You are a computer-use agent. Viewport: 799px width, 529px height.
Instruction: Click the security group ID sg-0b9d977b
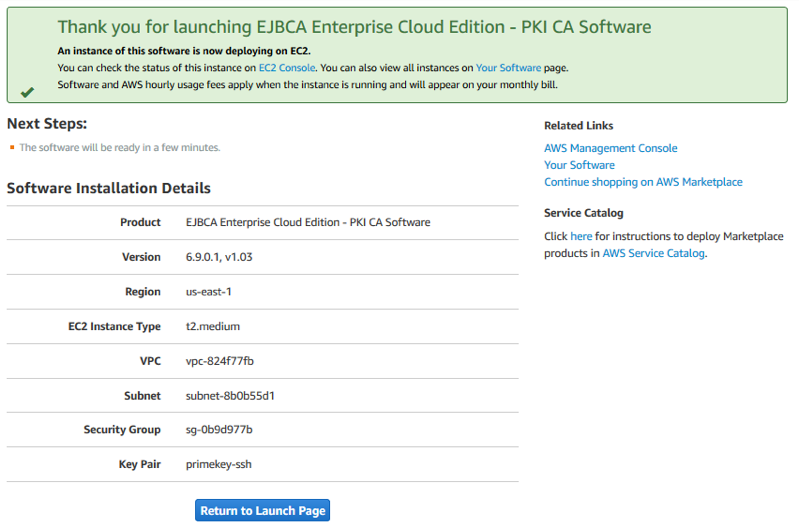click(x=219, y=430)
